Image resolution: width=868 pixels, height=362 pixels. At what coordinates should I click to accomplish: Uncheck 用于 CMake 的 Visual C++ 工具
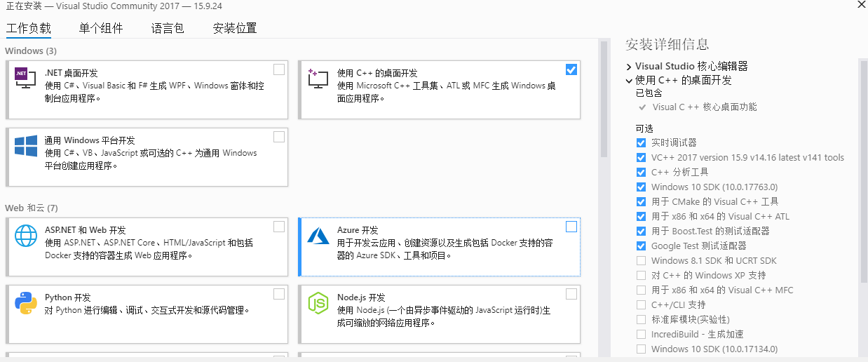point(641,201)
